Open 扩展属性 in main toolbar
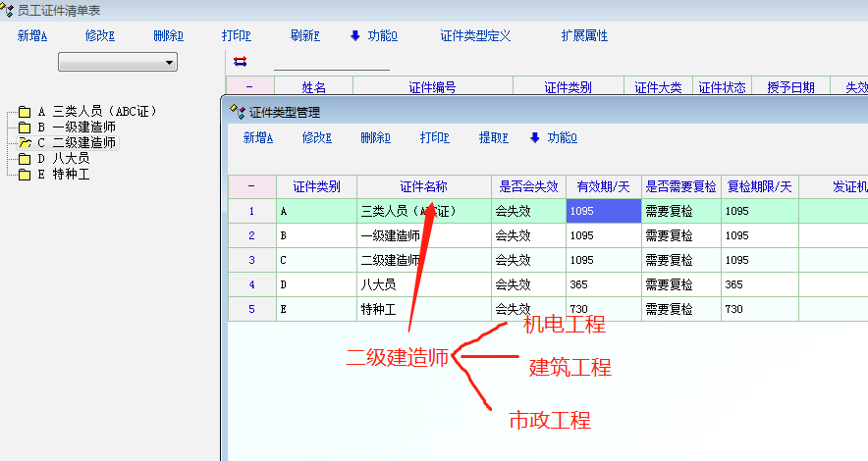 584,35
